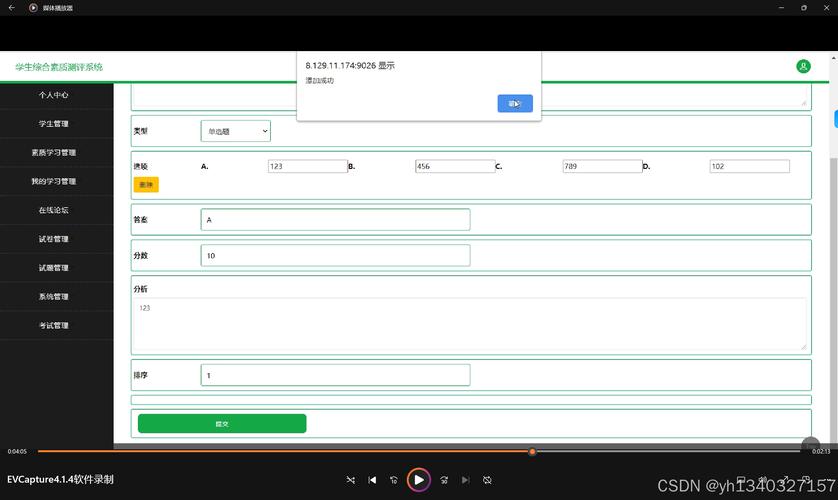Click the skip back 10 seconds icon
The height and width of the screenshot is (500, 838).
pos(394,480)
